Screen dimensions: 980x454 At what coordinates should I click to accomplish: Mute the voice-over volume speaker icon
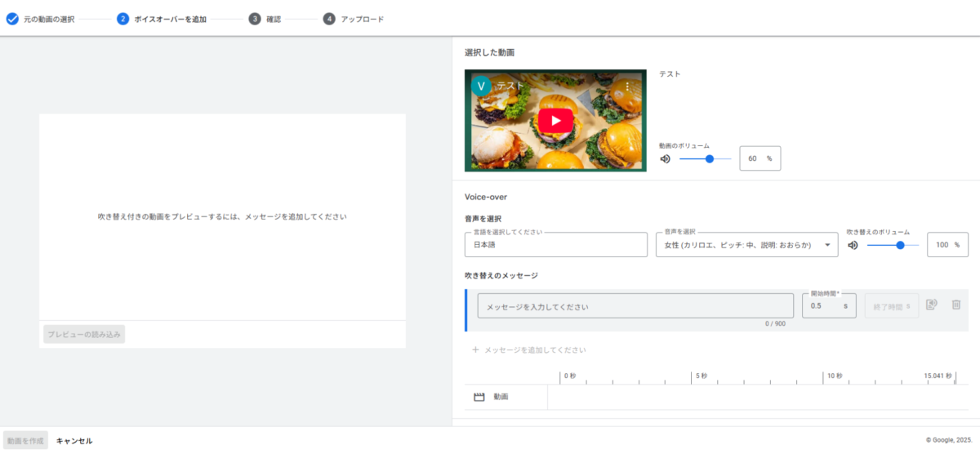tap(853, 245)
